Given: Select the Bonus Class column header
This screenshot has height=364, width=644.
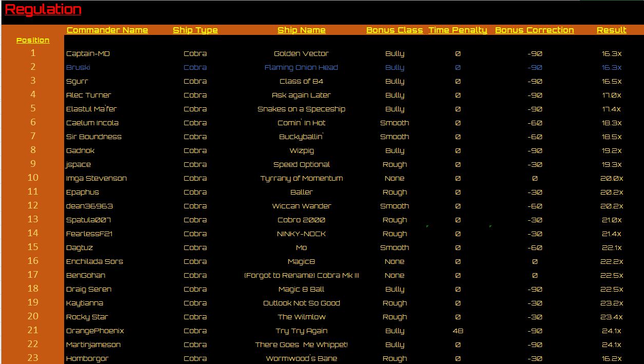Looking at the screenshot, I should pyautogui.click(x=395, y=30).
